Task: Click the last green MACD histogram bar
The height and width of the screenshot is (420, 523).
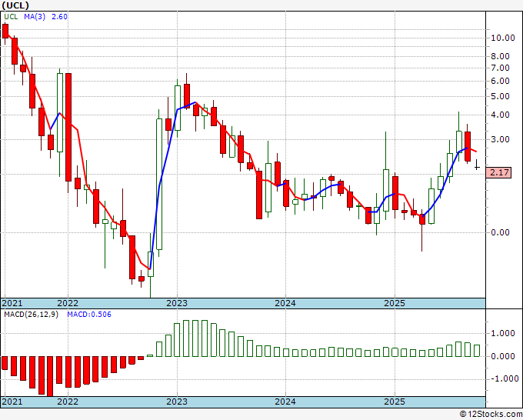Action: [477, 351]
